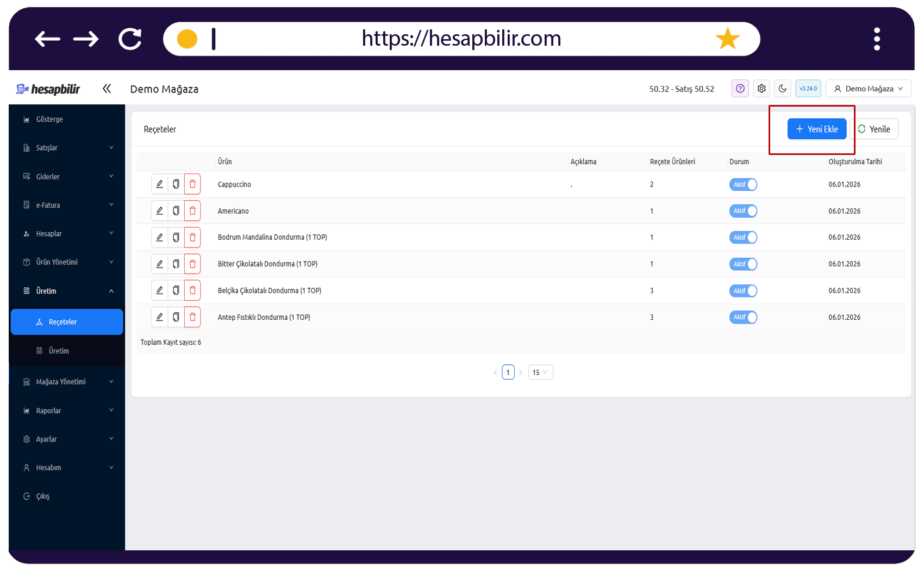Expand the Satışlar sidebar menu
This screenshot has width=924, height=571.
(x=67, y=148)
